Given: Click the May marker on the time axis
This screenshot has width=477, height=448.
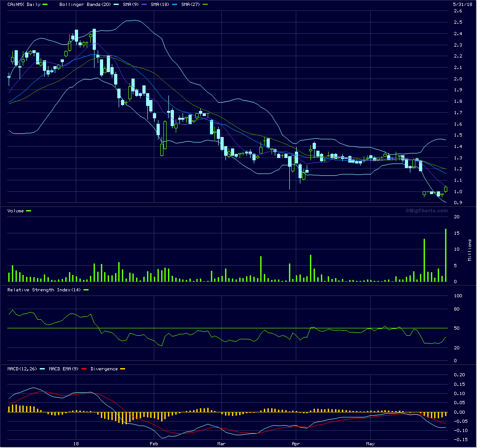Looking at the screenshot, I should pyautogui.click(x=370, y=443).
